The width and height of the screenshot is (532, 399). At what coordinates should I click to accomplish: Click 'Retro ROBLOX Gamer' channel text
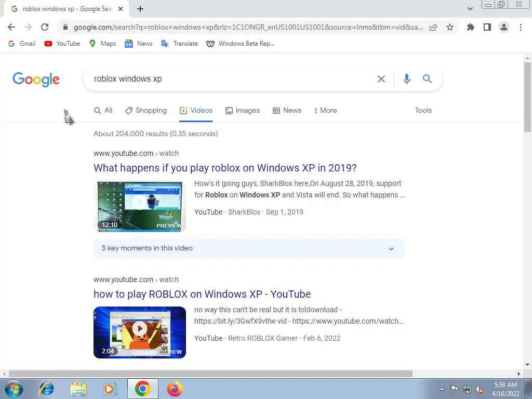(262, 338)
